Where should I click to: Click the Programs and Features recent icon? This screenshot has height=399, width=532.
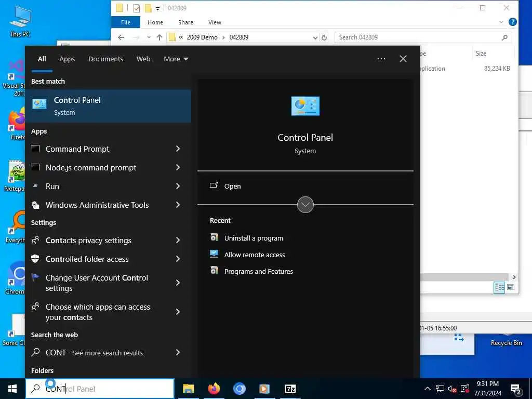(x=214, y=270)
